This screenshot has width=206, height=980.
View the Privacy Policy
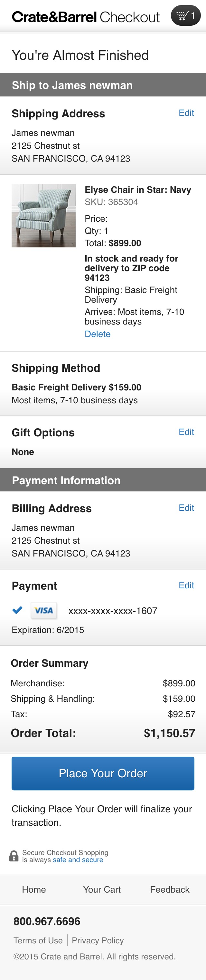tap(98, 940)
